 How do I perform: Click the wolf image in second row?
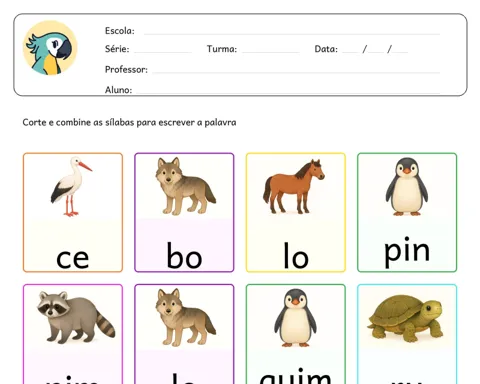(x=185, y=317)
